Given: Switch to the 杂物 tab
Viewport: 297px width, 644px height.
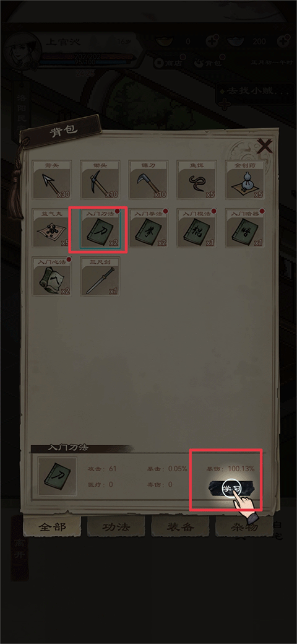Looking at the screenshot, I should coord(244,527).
